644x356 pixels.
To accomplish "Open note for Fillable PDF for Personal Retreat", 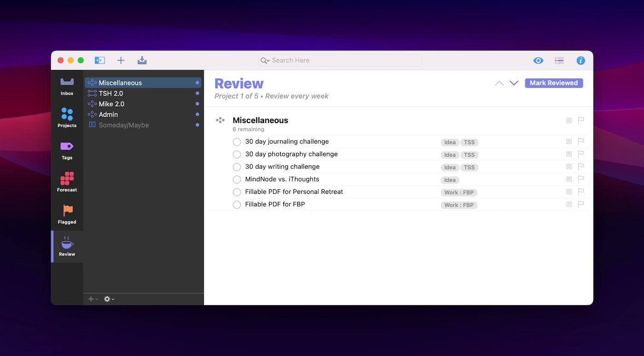I will point(569,192).
